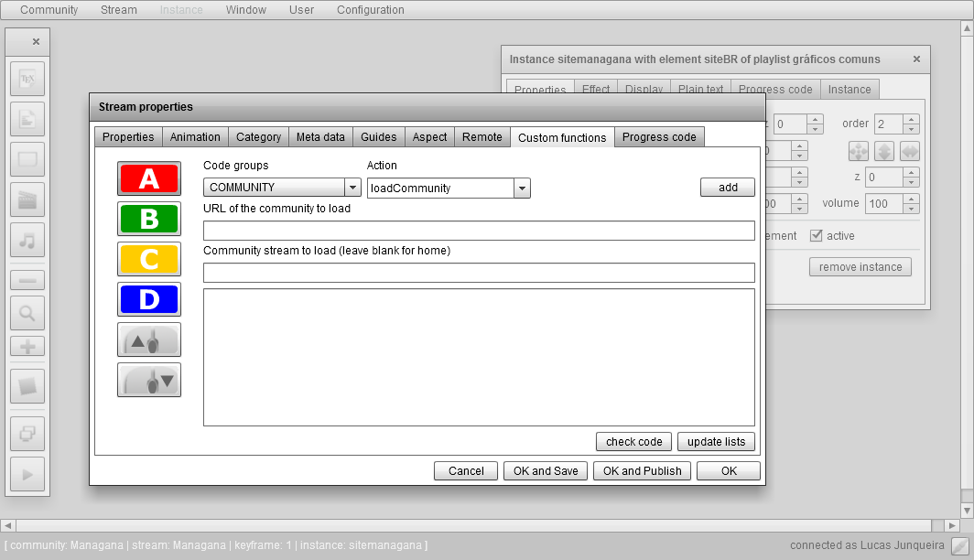Image resolution: width=974 pixels, height=560 pixels.
Task: Open the loadCommunity Action dropdown
Action: point(447,187)
